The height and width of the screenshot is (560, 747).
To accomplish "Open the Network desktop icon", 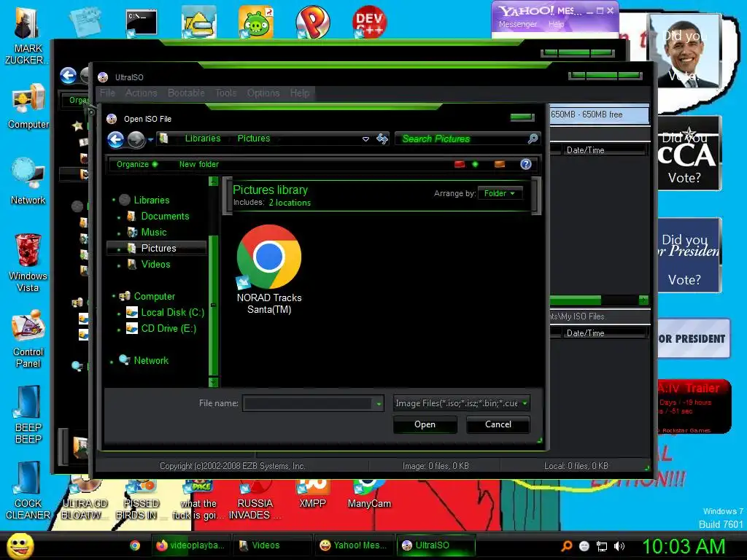I will [x=28, y=182].
